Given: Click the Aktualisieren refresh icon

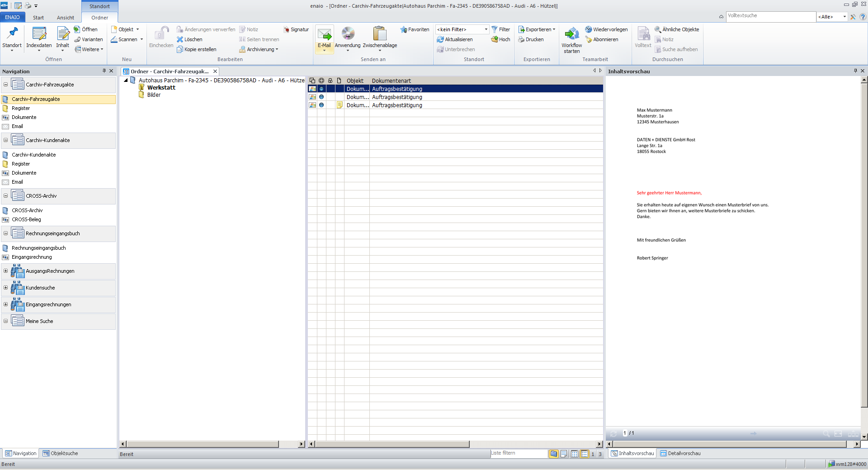Looking at the screenshot, I should tap(440, 39).
